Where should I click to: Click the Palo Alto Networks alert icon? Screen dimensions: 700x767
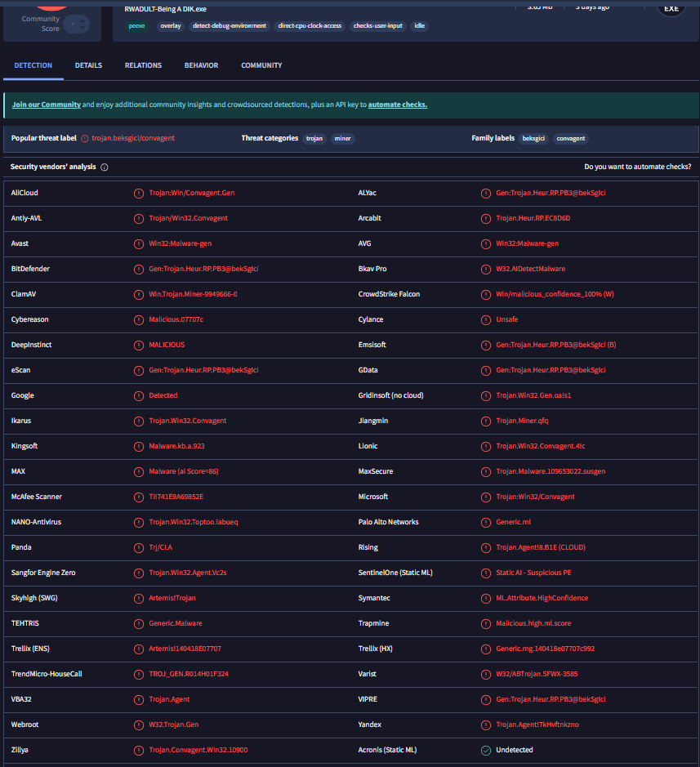click(x=486, y=523)
